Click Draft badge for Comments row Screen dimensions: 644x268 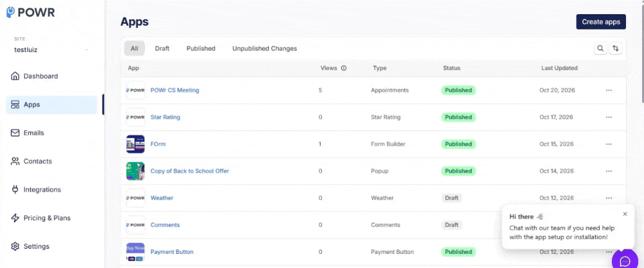click(451, 225)
